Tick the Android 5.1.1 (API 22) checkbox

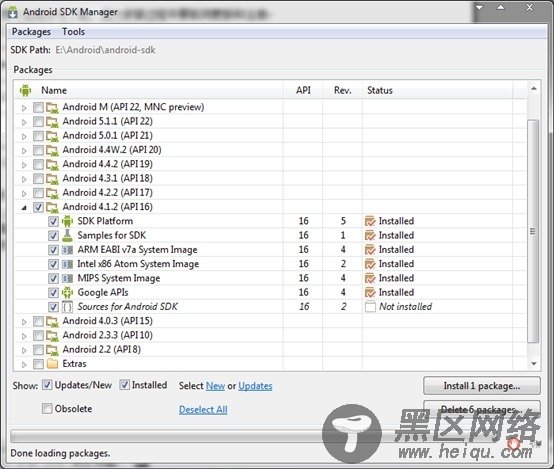pos(39,122)
